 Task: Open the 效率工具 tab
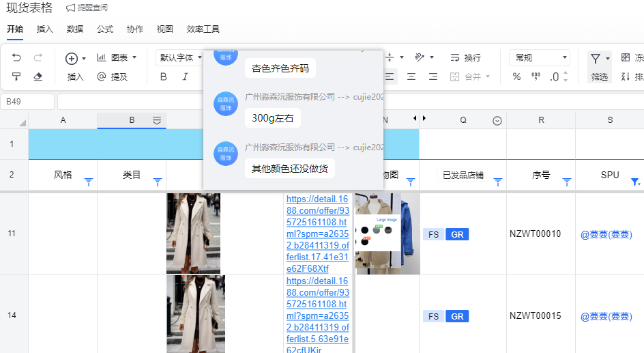[203, 29]
